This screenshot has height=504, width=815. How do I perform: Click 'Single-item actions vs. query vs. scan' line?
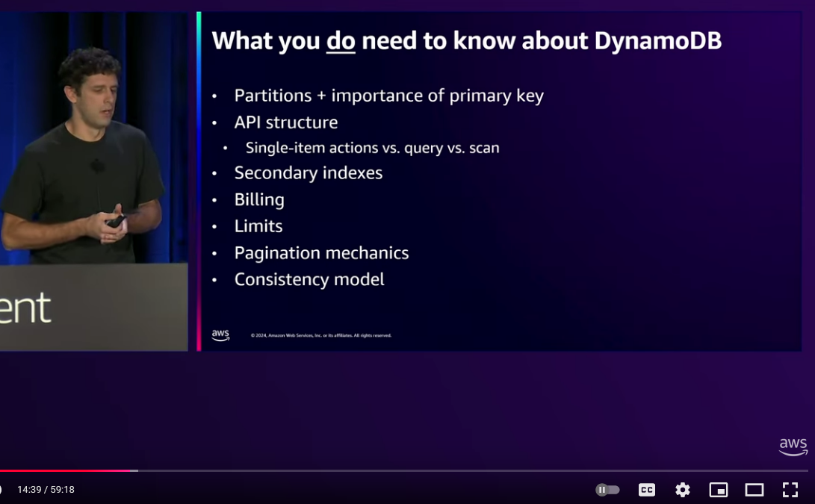pos(372,148)
